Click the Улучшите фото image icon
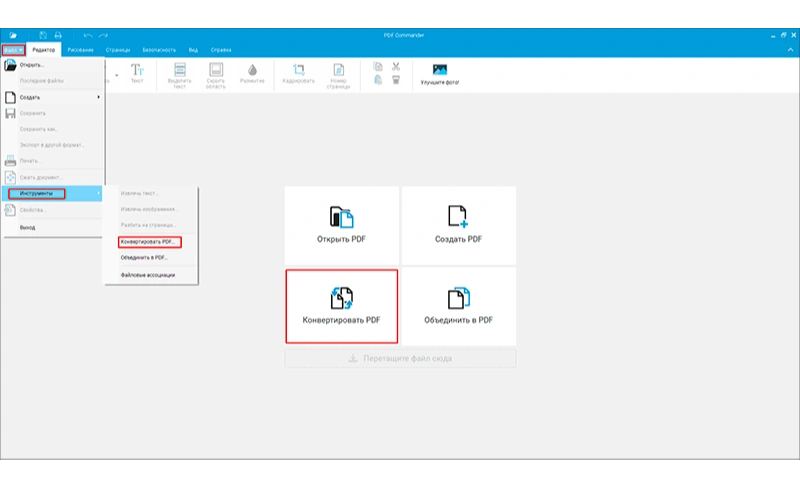Viewport: 800px width, 487px height. tap(440, 69)
